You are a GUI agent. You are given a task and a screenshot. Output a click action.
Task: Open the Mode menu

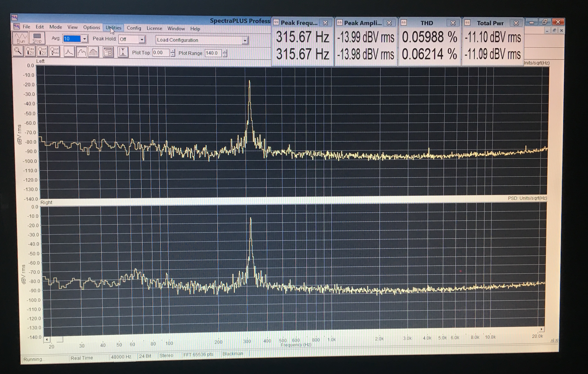56,27
